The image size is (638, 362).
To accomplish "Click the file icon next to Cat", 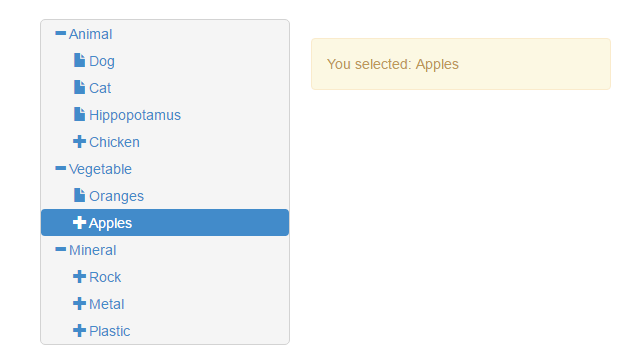I will click(x=79, y=87).
